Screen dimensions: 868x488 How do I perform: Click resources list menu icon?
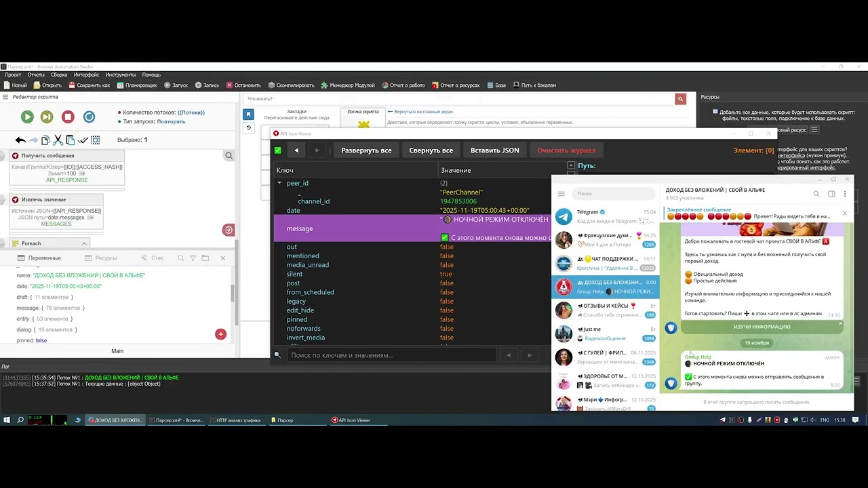[814, 129]
